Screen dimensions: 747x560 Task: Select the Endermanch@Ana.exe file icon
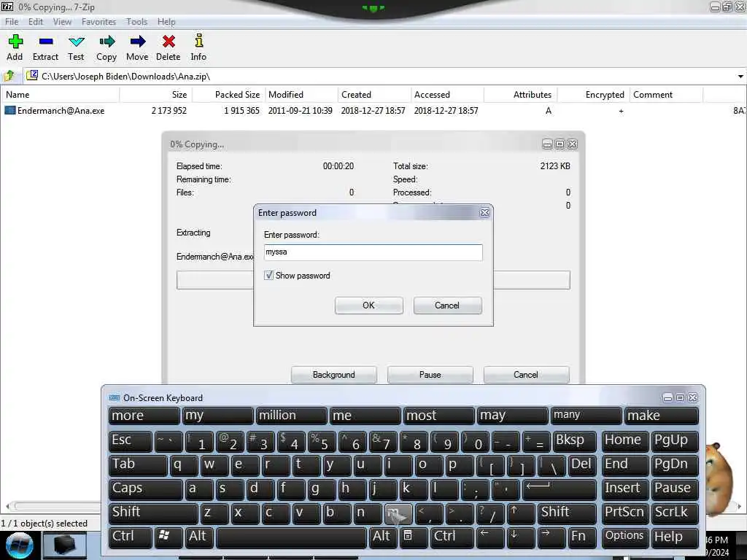(10, 111)
